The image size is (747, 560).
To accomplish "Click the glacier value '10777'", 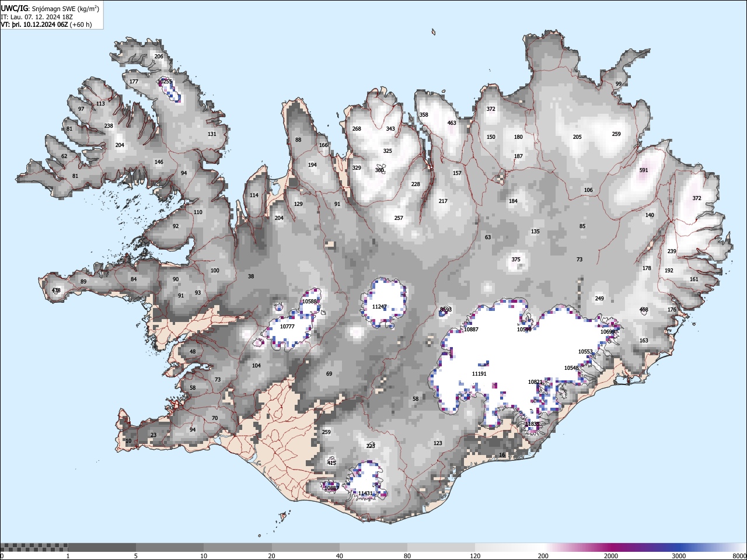I will [287, 327].
